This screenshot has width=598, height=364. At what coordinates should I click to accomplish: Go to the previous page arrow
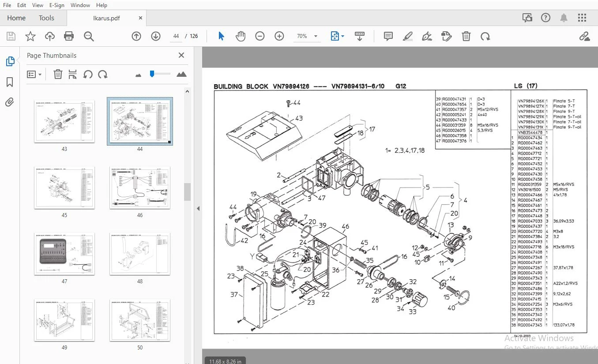pos(136,36)
